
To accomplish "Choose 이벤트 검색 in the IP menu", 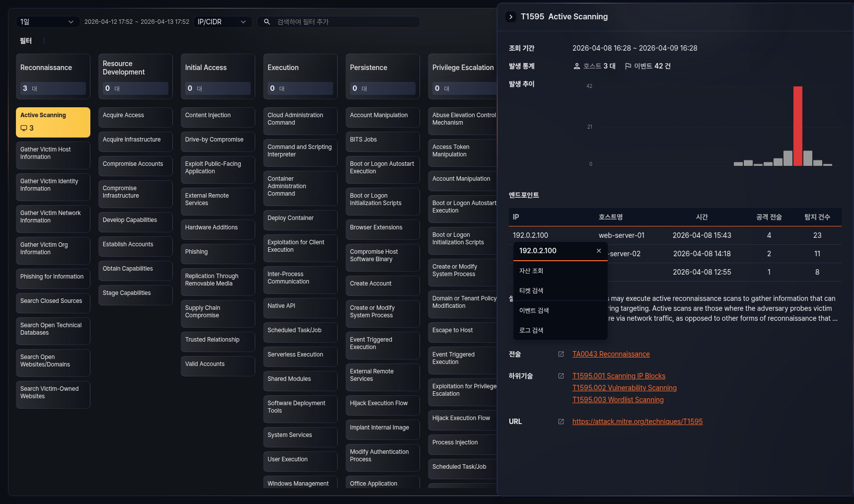I will (534, 310).
